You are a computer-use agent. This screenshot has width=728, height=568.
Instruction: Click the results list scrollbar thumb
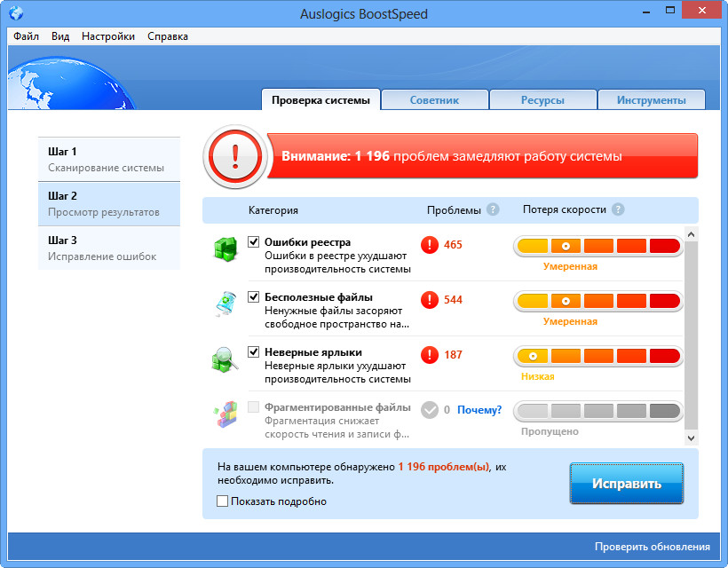(691, 335)
